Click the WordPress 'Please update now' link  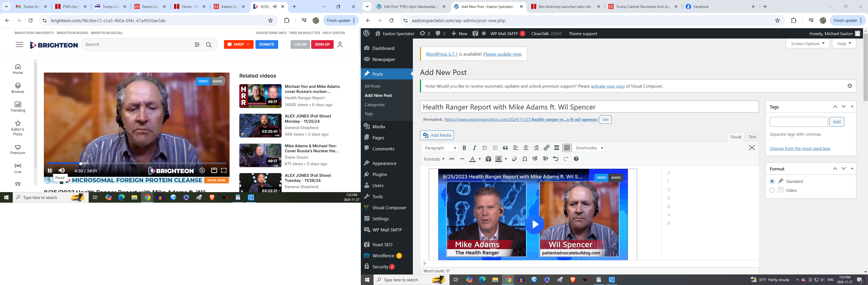[502, 54]
